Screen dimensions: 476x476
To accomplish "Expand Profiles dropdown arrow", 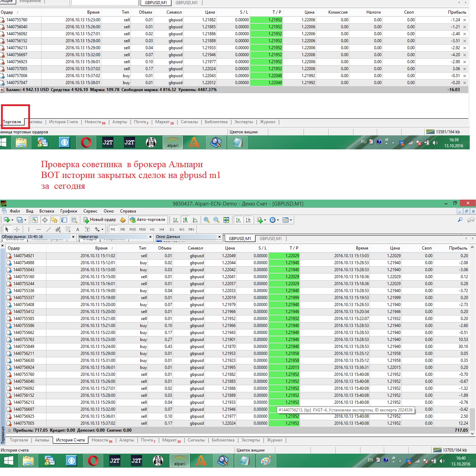I will click(x=25, y=220).
